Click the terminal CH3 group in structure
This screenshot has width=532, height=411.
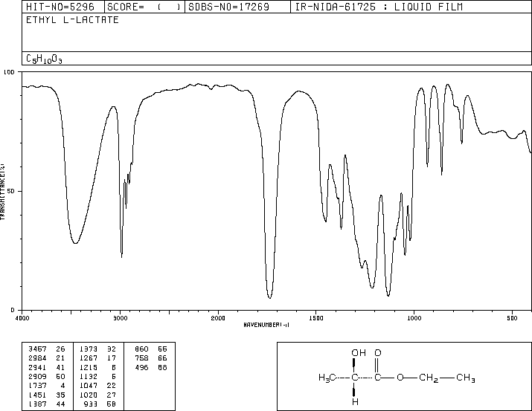click(x=466, y=378)
